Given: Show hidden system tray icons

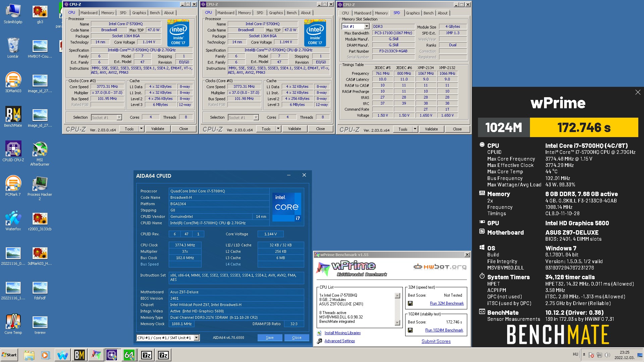Looking at the screenshot, I should coord(584,354).
